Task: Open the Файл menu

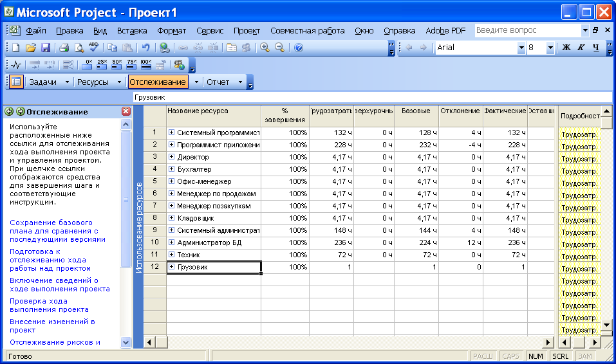Action: tap(36, 31)
